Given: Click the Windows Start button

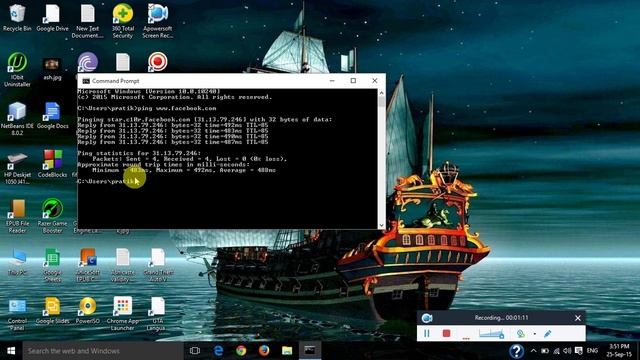Looking at the screenshot, I should point(11,351).
